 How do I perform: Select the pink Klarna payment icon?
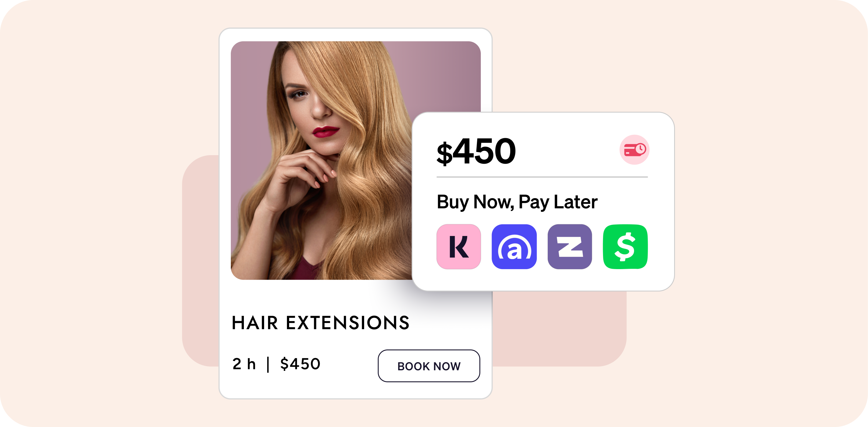click(459, 247)
